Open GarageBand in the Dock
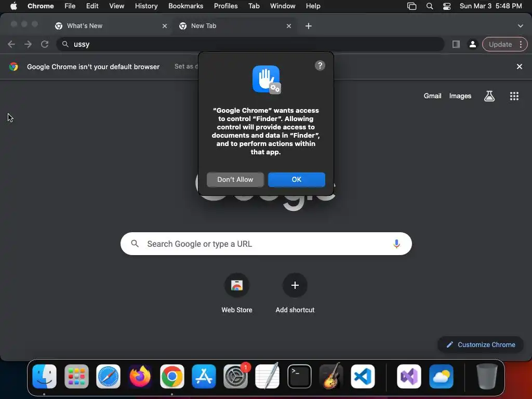 click(x=331, y=376)
